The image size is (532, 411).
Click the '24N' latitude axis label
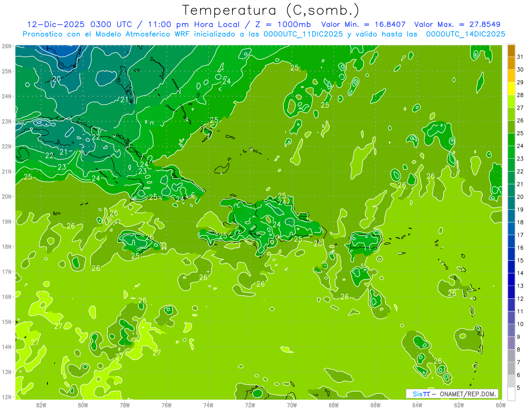[6, 96]
